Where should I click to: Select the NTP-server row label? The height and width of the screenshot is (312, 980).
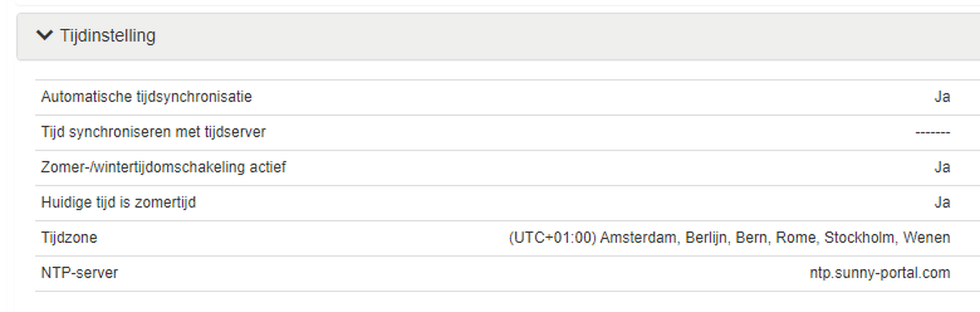tap(79, 273)
